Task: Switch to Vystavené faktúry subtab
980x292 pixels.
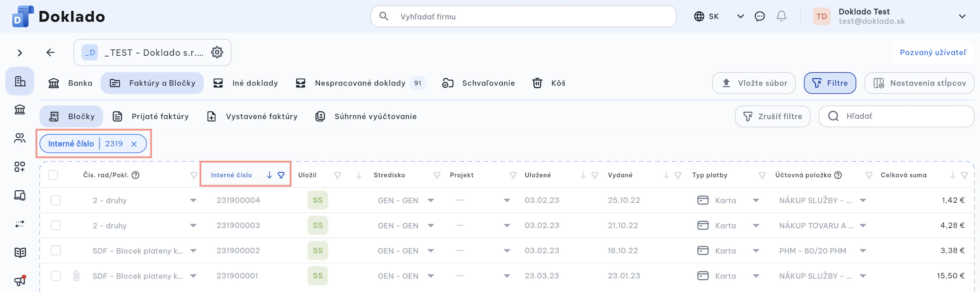Action: [252, 116]
